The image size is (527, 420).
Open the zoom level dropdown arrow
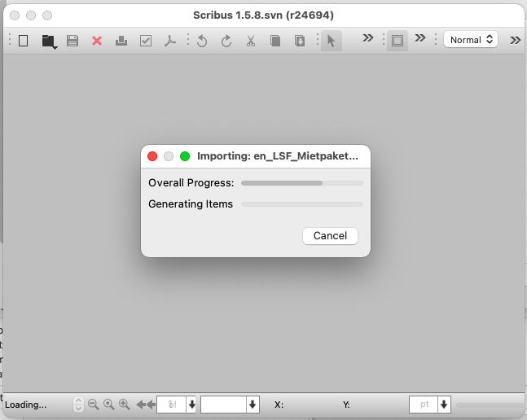[253, 404]
